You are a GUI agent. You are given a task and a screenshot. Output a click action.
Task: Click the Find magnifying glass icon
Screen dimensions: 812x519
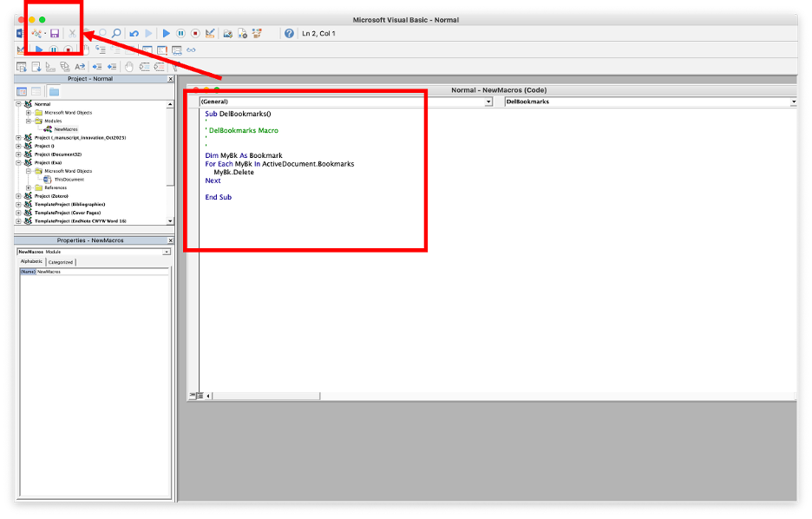coord(115,34)
